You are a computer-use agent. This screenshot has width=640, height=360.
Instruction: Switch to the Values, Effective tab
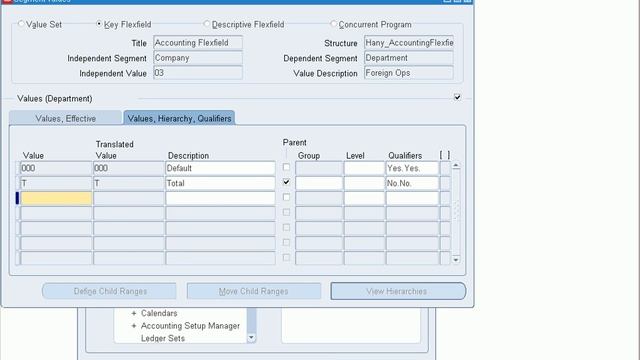pos(65,118)
